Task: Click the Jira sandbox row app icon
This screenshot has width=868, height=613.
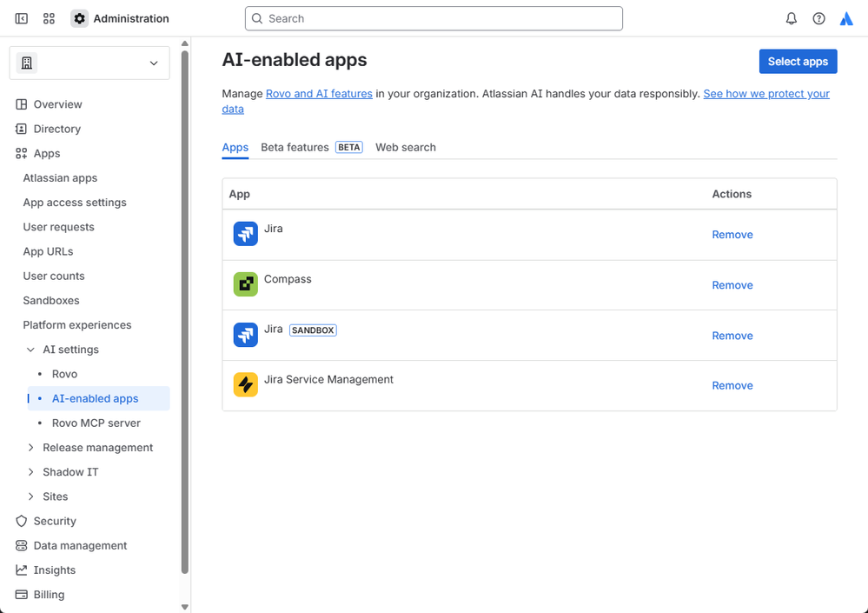Action: coord(245,335)
